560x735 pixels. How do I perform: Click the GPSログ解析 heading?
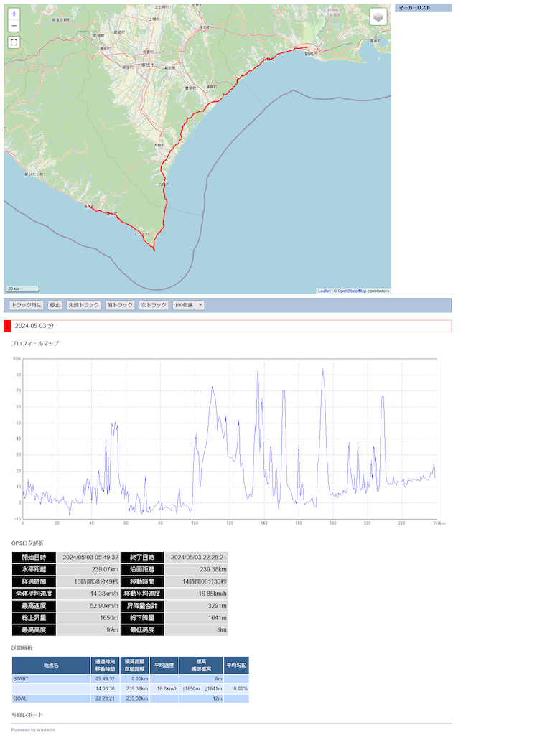(x=27, y=543)
